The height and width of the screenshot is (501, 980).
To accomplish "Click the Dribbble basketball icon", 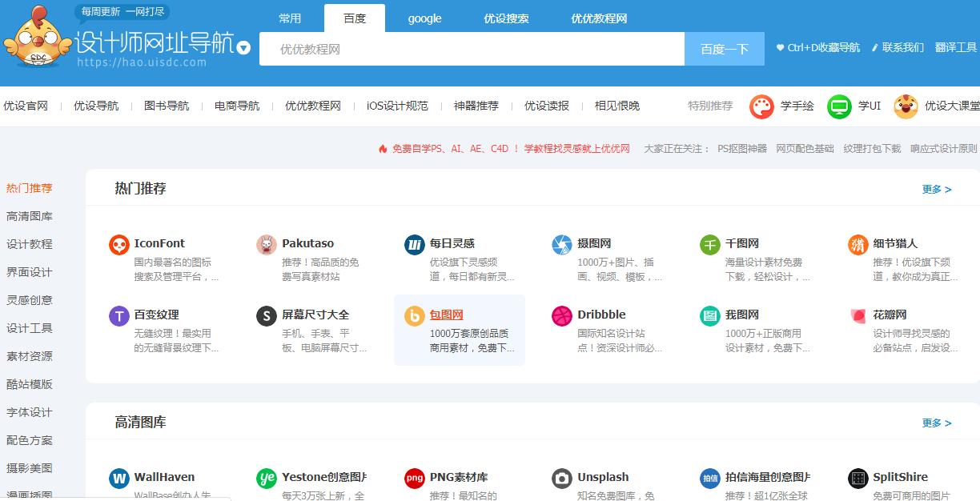I will 561,315.
